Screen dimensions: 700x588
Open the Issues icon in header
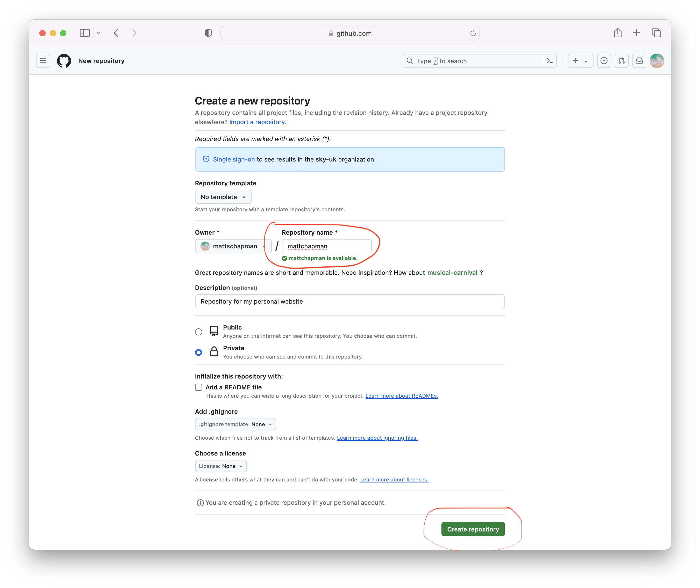coord(604,61)
